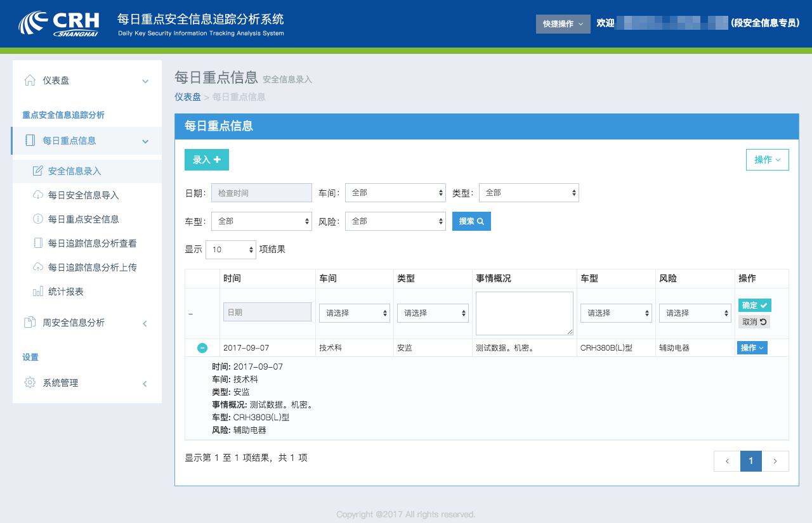Go to the next page arrow
Viewport: 812px width, 523px height.
tap(775, 462)
